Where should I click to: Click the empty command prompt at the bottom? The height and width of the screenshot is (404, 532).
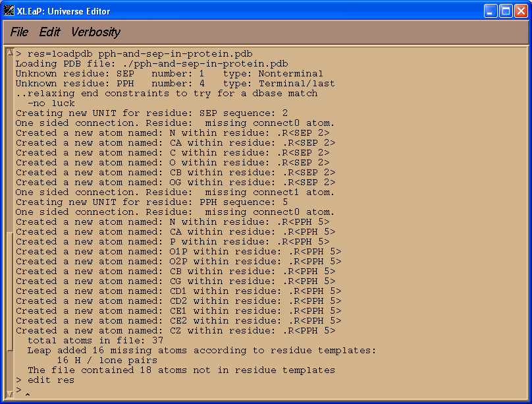pos(23,390)
